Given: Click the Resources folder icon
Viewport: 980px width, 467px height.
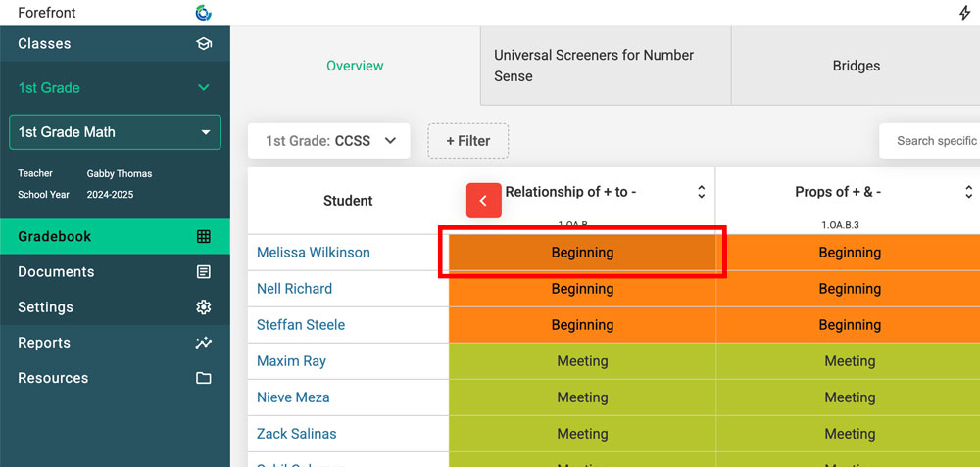Looking at the screenshot, I should tap(204, 378).
